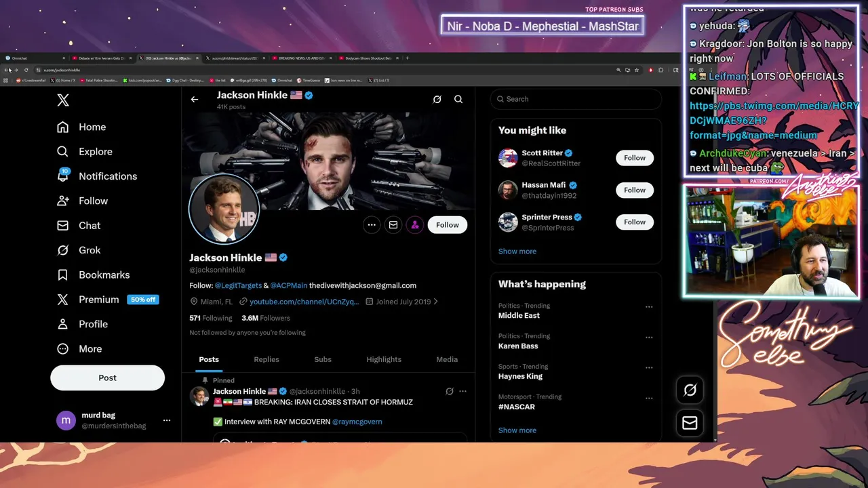Follow Scott Ritter
Image resolution: width=868 pixels, height=488 pixels.
[x=635, y=158]
